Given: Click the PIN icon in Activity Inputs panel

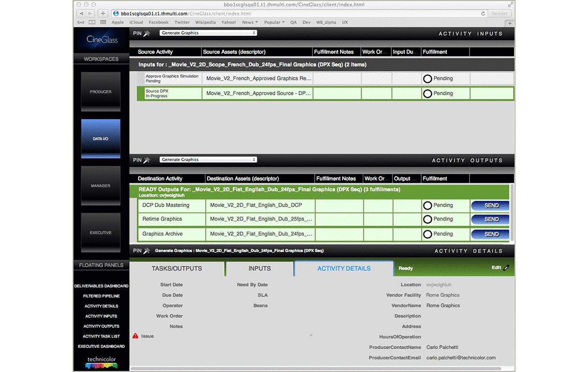Looking at the screenshot, I should point(146,33).
